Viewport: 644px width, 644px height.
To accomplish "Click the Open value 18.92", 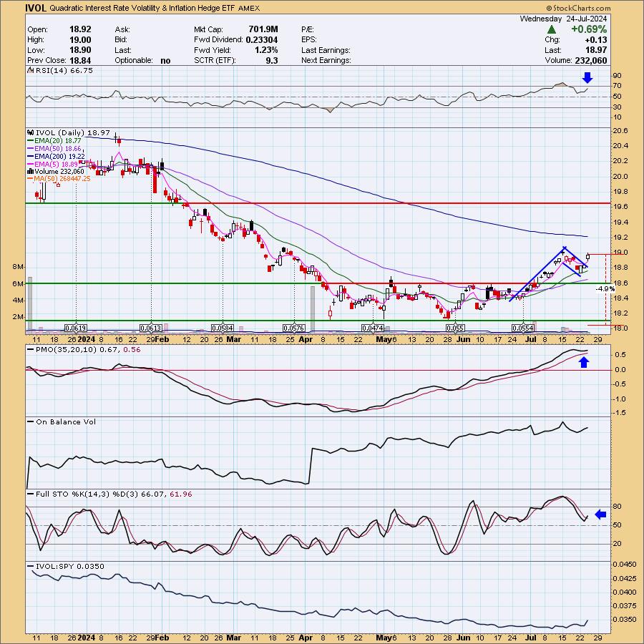I will [x=80, y=29].
